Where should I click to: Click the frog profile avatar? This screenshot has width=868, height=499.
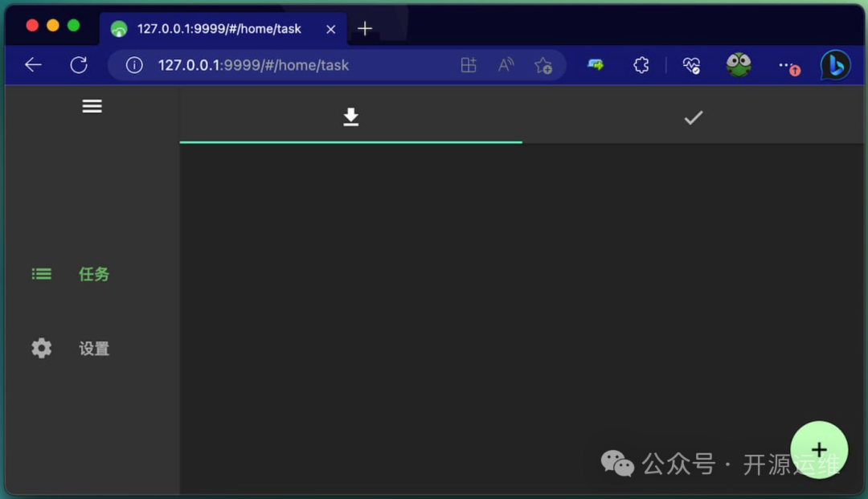738,65
